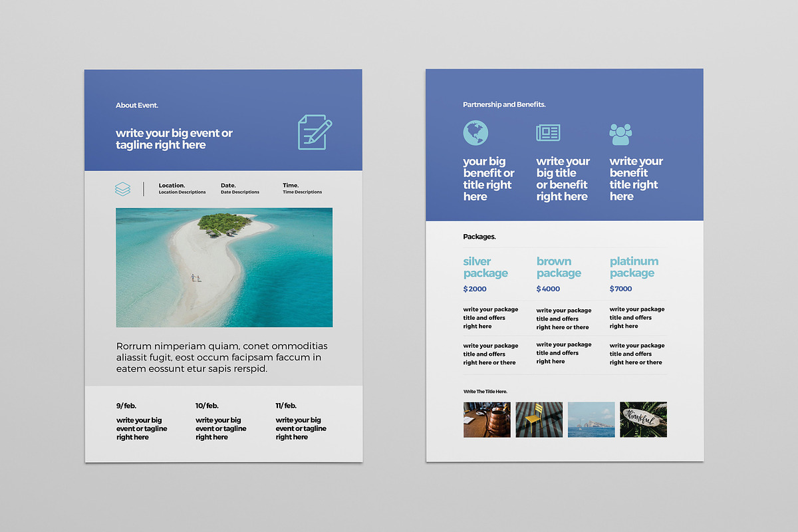Click first offer text under silver package
This screenshot has height=532, width=798.
[491, 318]
